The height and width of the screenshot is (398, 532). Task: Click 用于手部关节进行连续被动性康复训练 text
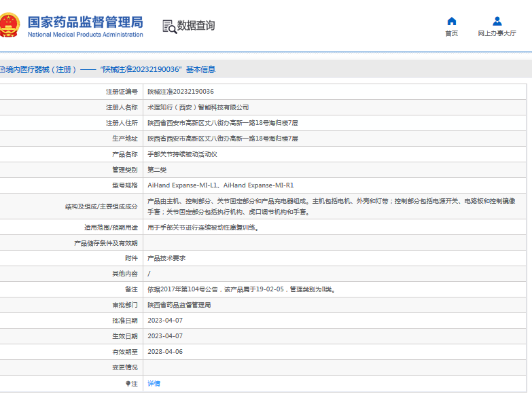[x=202, y=228]
